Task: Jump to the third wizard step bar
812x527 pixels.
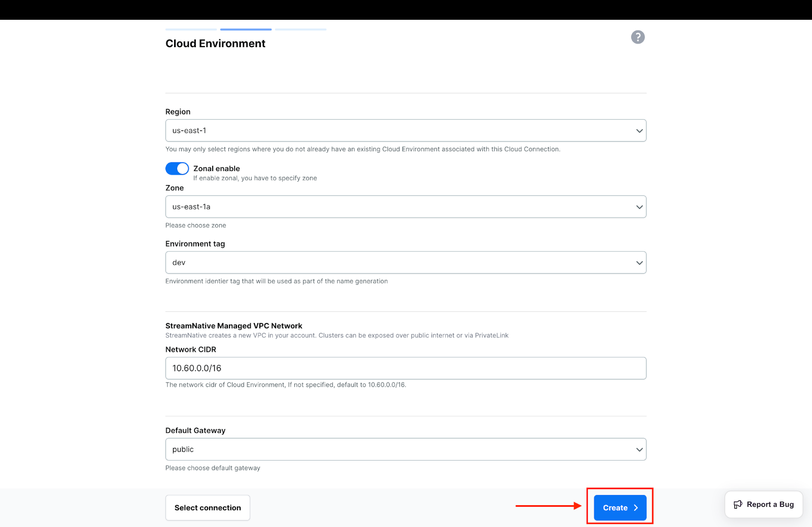Action: tap(301, 29)
